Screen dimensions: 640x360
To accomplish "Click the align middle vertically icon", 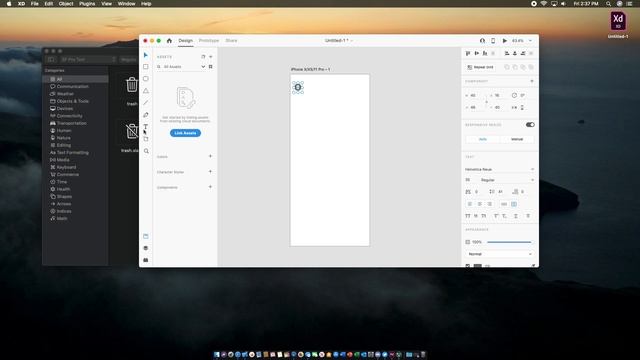I will (x=476, y=53).
